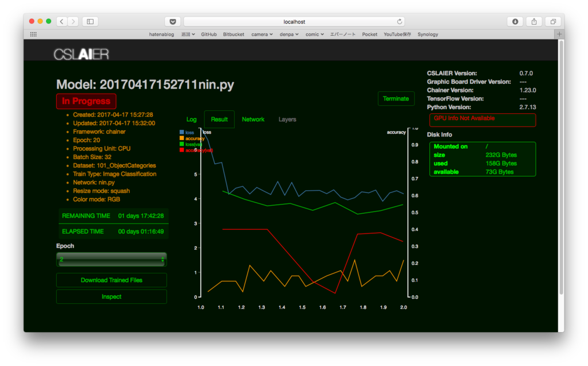Click the Processing Unit: CPU line

tap(102, 149)
